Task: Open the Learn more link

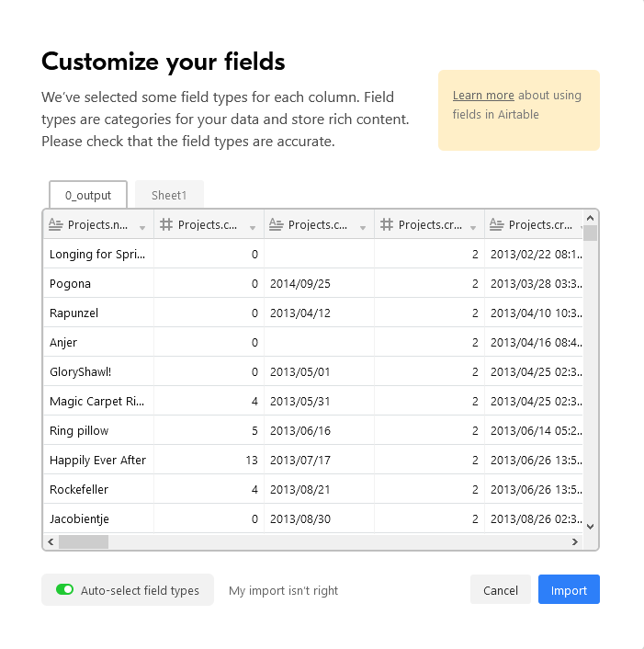Action: [483, 96]
